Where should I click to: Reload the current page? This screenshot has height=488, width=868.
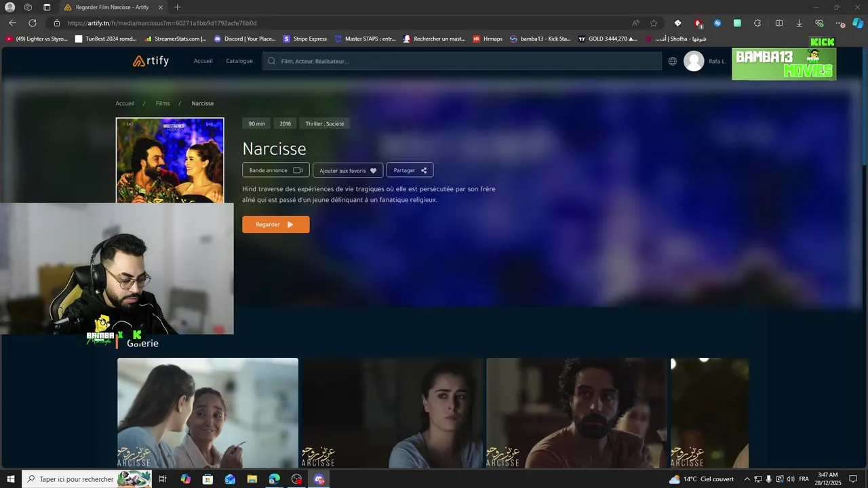click(x=33, y=23)
